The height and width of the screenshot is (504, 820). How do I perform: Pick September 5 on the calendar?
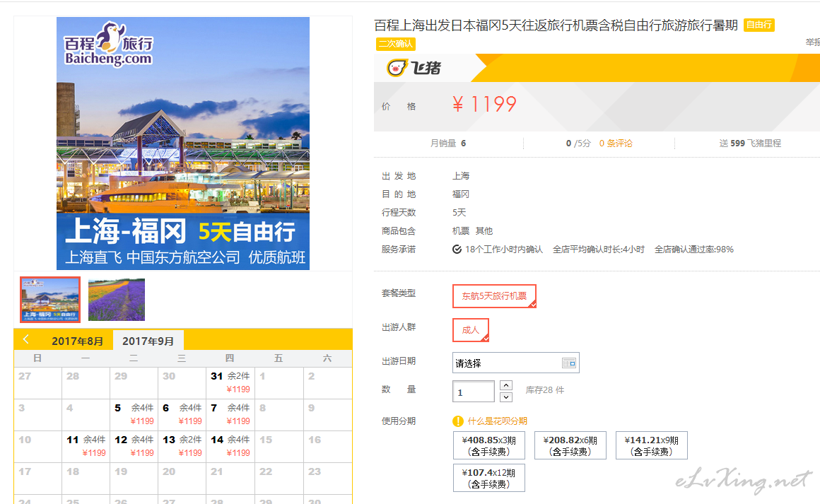(x=134, y=415)
